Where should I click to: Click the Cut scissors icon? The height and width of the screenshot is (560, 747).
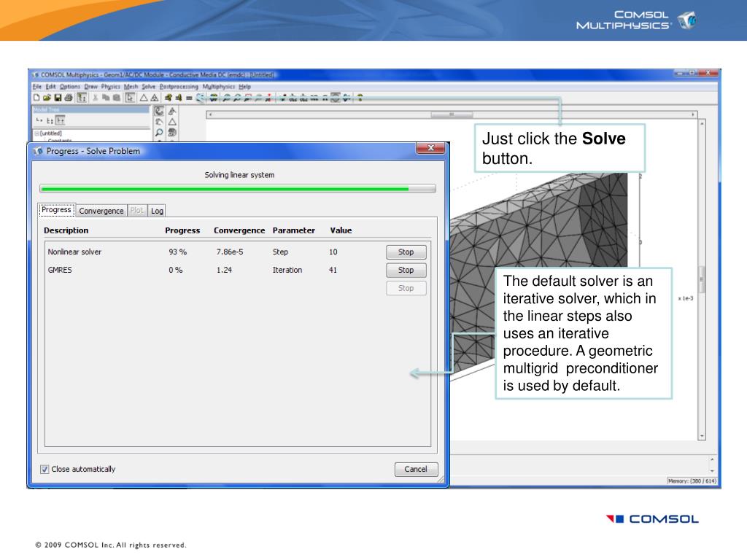pyautogui.click(x=96, y=98)
